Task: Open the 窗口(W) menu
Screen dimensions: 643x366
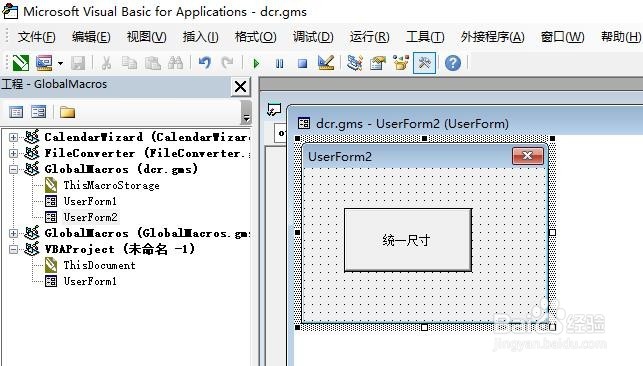Action: coord(562,37)
